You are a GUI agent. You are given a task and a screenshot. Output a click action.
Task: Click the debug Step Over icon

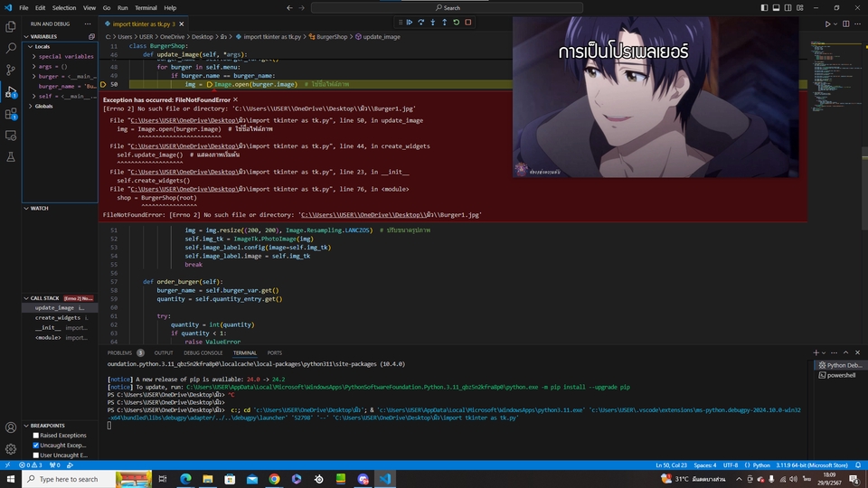(421, 23)
